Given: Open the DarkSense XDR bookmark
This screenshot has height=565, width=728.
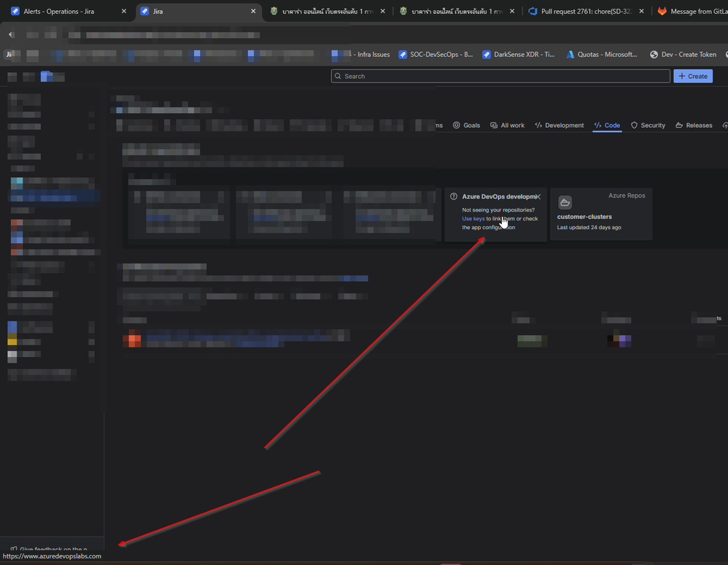Looking at the screenshot, I should [x=519, y=54].
